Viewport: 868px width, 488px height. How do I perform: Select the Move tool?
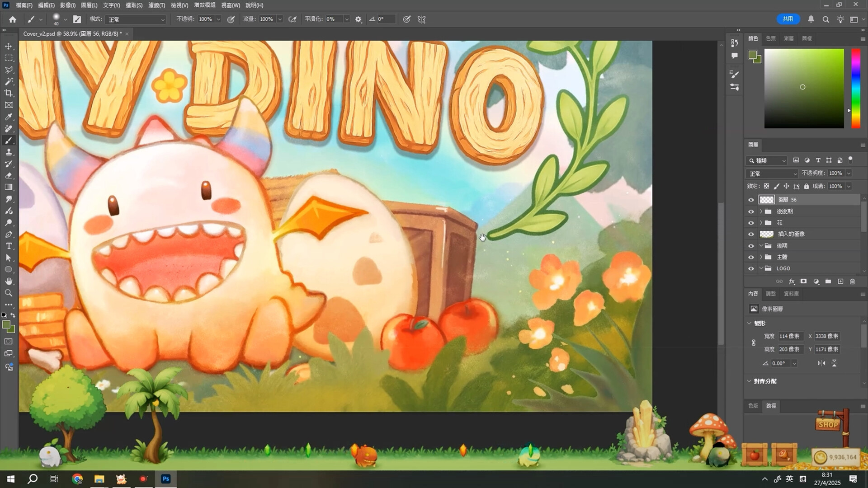pos(9,46)
